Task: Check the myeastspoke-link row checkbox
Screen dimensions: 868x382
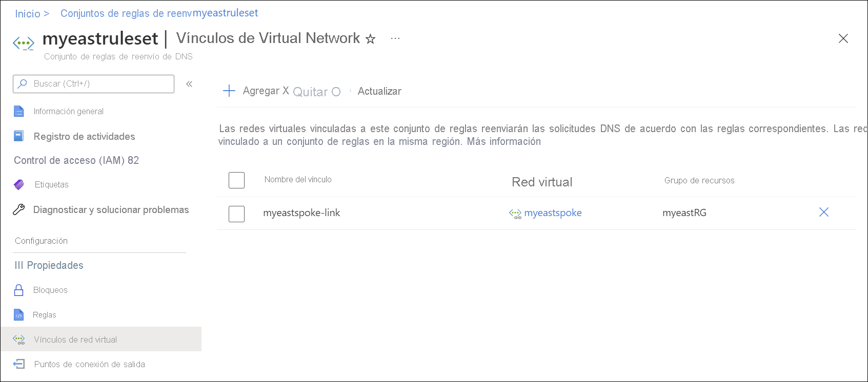Action: click(x=236, y=214)
